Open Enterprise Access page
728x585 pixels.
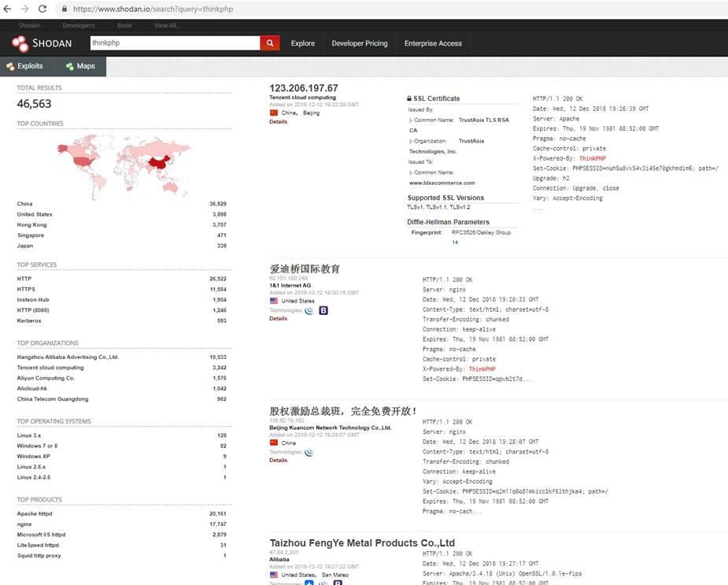click(x=433, y=43)
